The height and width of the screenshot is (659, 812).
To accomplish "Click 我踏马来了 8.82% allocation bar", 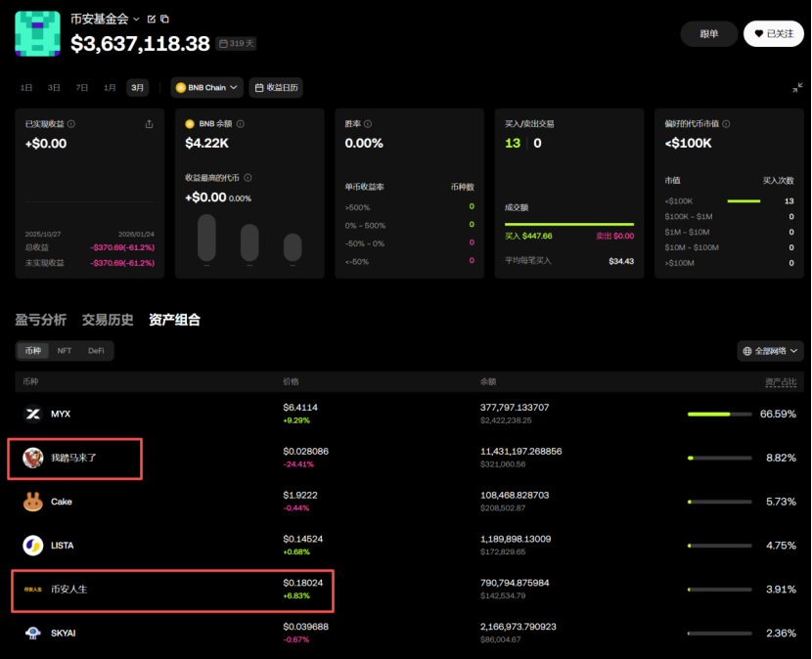I will tap(719, 458).
